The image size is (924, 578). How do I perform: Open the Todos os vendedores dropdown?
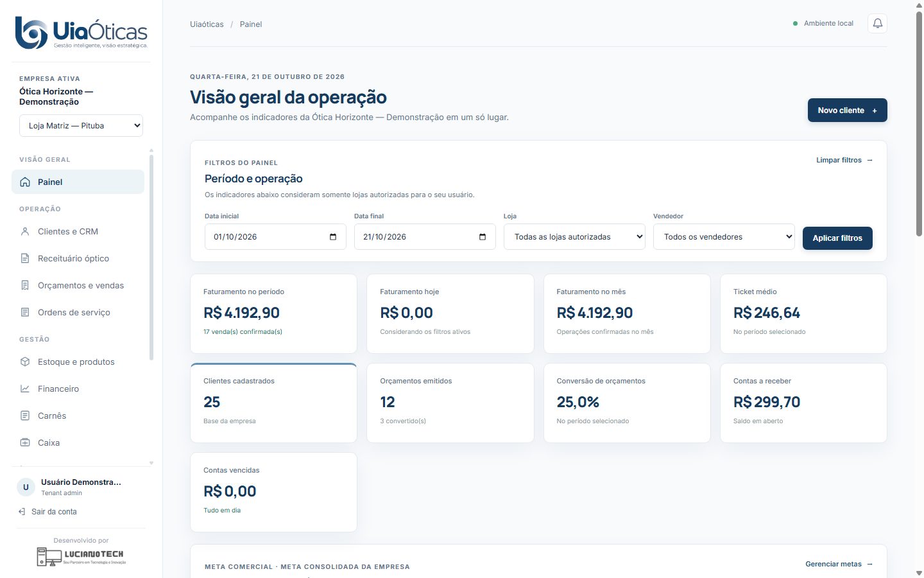pyautogui.click(x=724, y=237)
